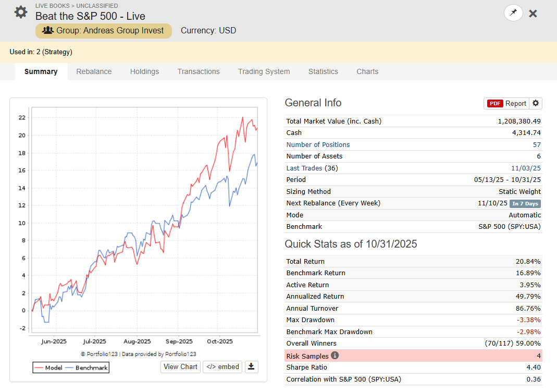Click the Currency: USD label
This screenshot has height=392, width=557.
click(x=208, y=31)
